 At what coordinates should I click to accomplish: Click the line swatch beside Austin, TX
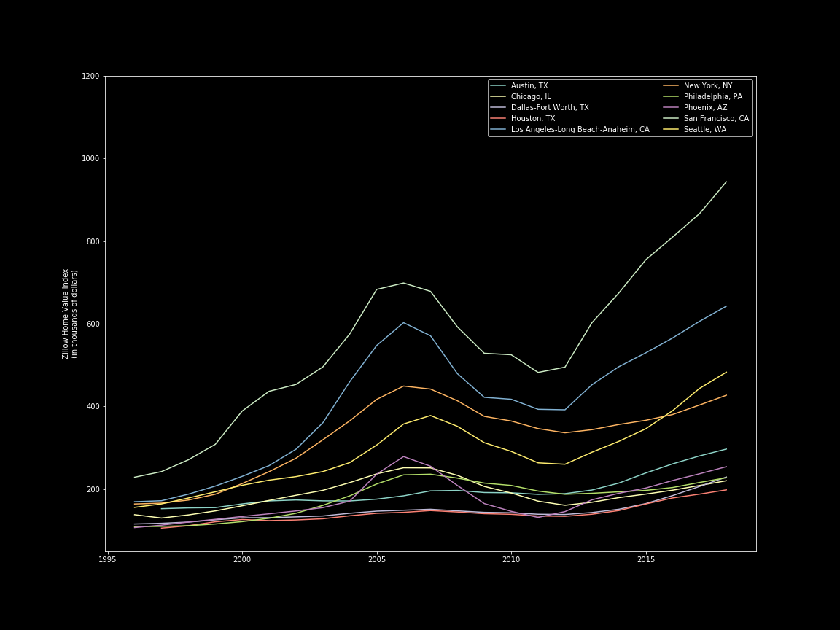pos(499,86)
